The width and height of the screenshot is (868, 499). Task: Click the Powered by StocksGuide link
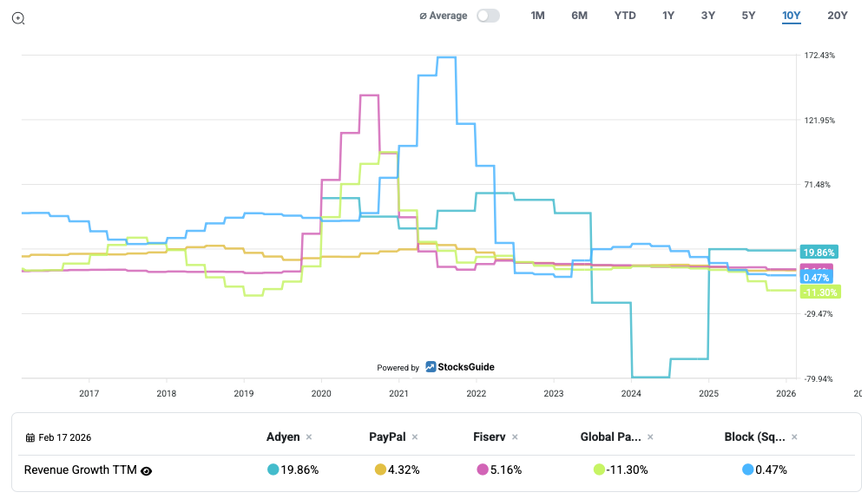tap(436, 367)
